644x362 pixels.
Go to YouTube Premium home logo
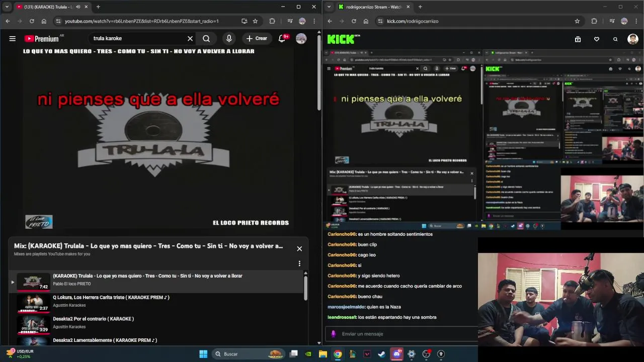42,39
